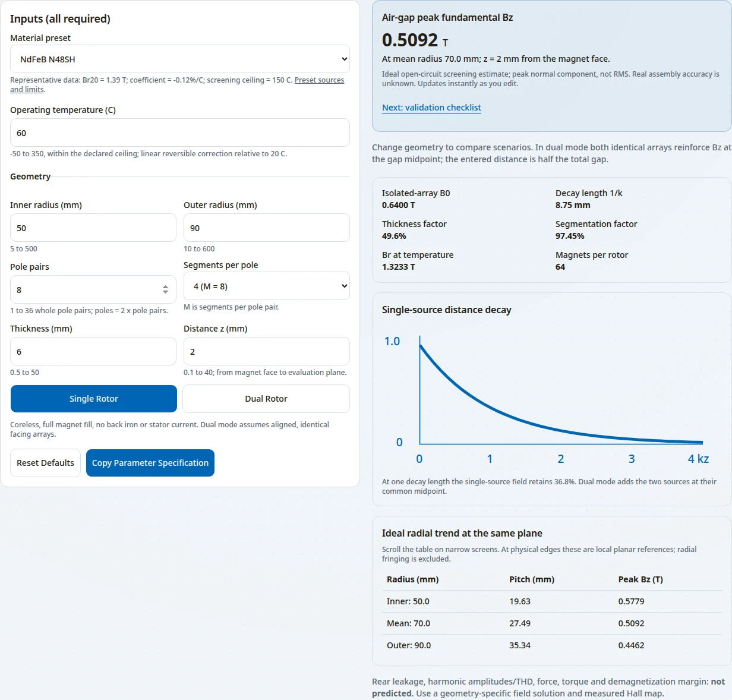Click the pitch value 35.34
This screenshot has height=700, width=732.
(x=520, y=645)
